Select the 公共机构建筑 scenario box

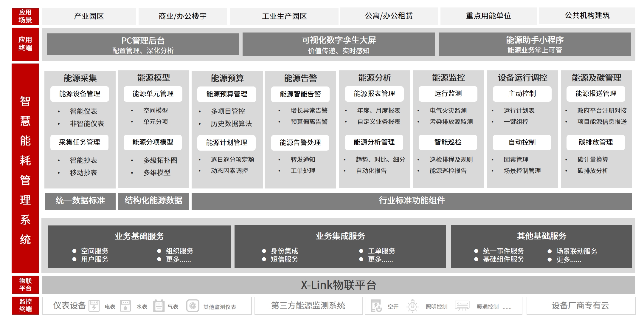(587, 16)
